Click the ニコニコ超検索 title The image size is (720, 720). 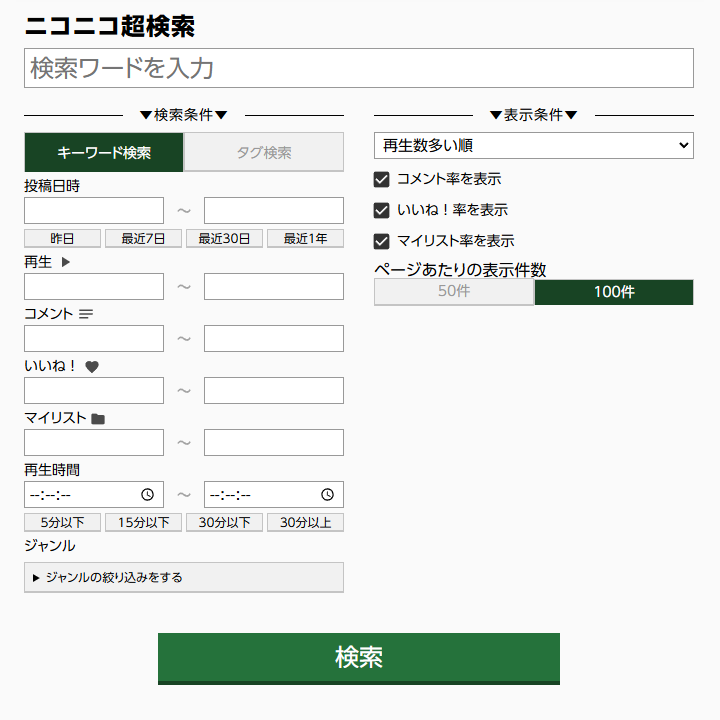coord(110,26)
